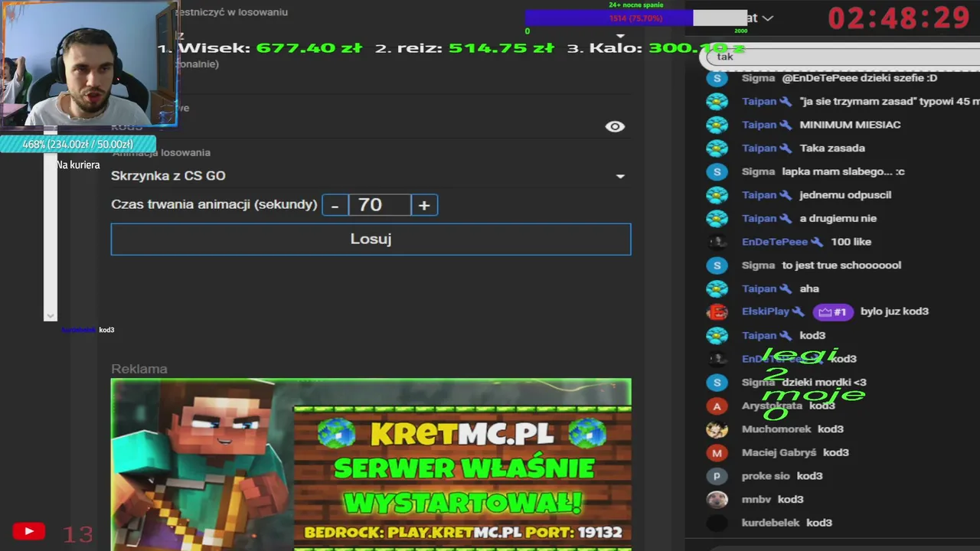Click the chat input field with 'tak'

click(x=842, y=57)
